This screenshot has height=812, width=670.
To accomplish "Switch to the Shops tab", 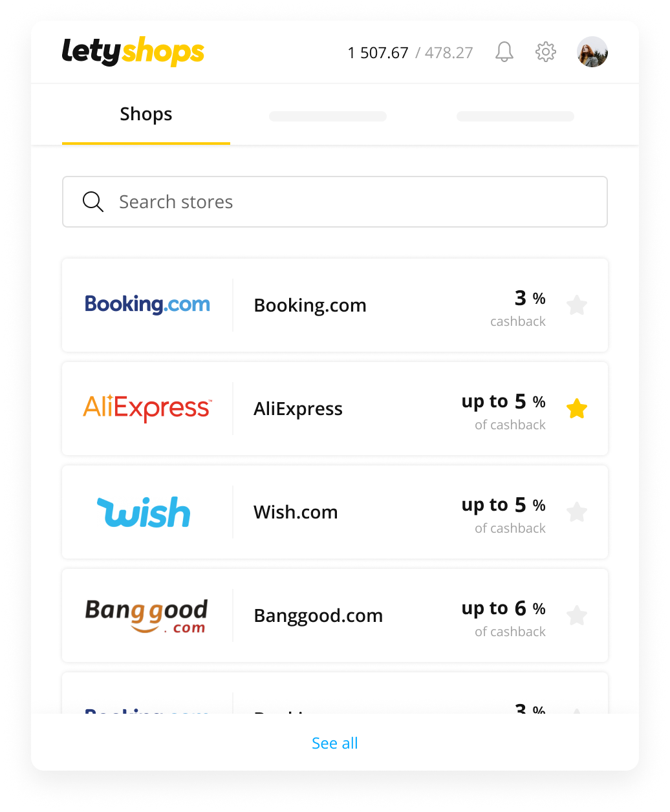I will [x=146, y=114].
